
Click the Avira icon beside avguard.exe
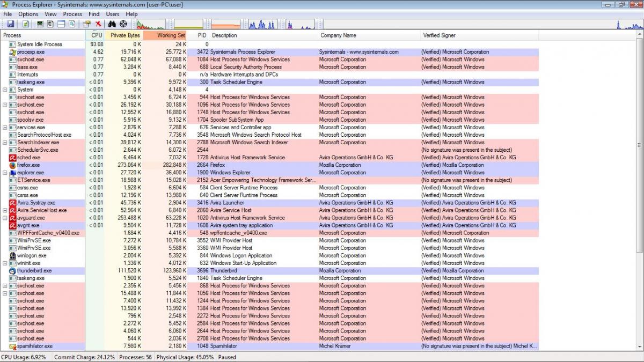[x=13, y=218]
